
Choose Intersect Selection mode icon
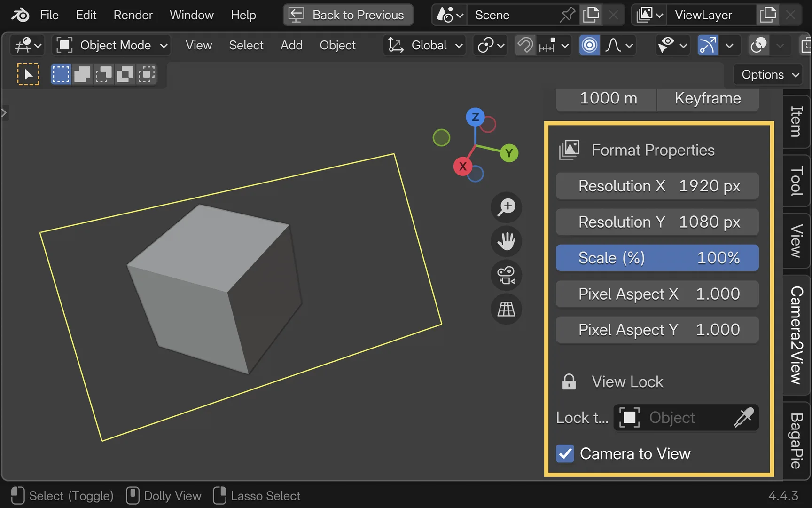(x=146, y=74)
